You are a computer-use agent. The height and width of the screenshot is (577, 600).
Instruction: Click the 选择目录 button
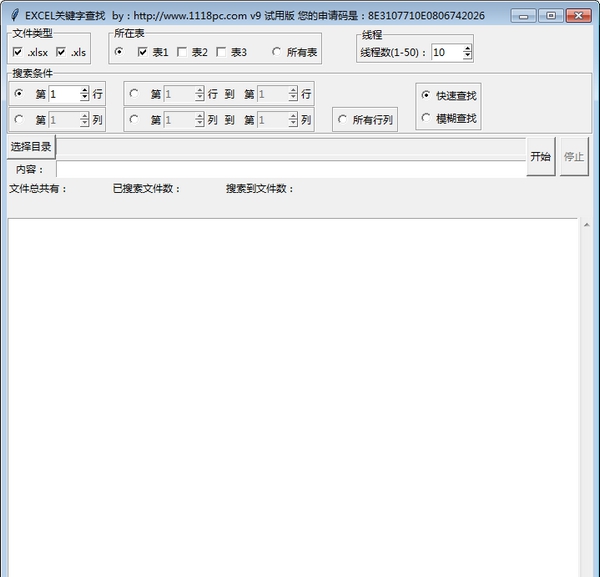pyautogui.click(x=31, y=147)
